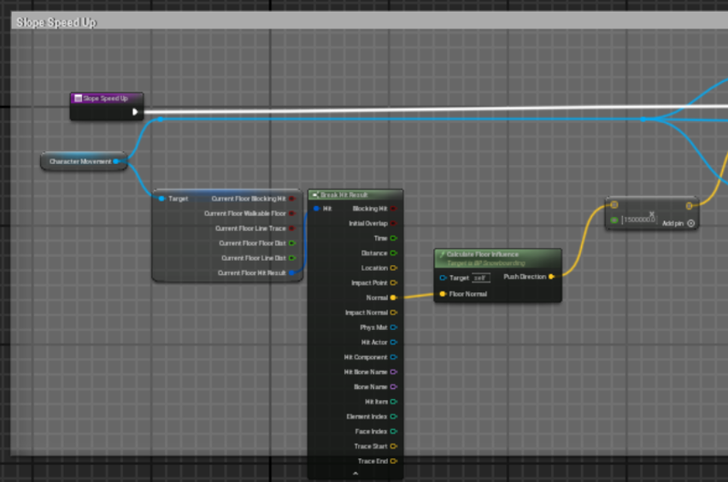Click the Current Floor Hit Result pin
Viewport: 728px width, 482px height.
(292, 273)
